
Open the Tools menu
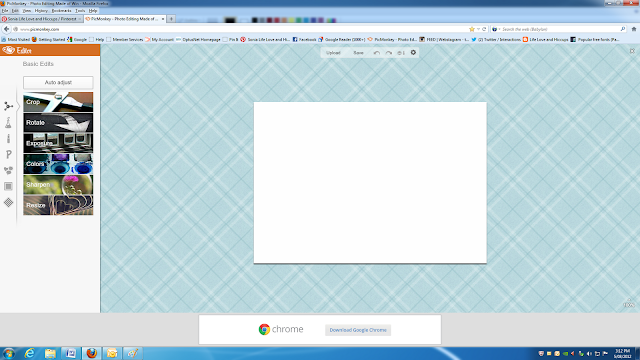[80, 11]
